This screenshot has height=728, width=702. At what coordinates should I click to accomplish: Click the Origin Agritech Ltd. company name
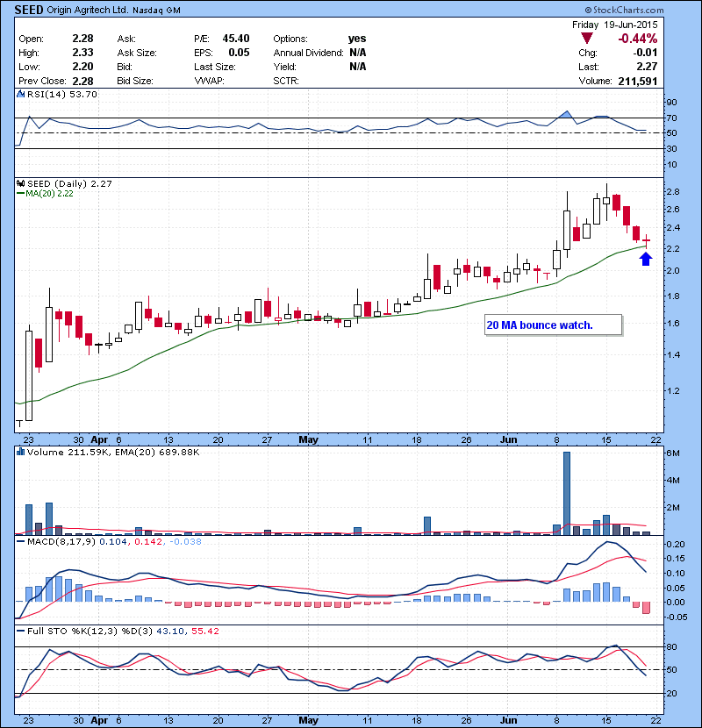pos(88,10)
